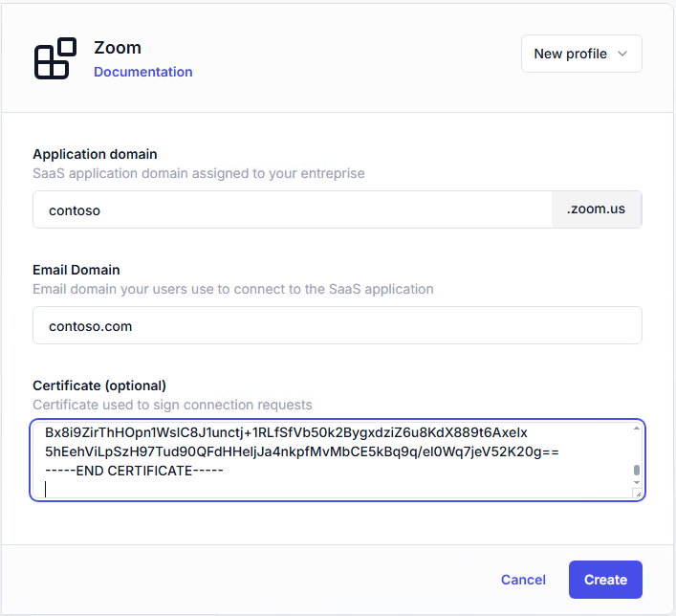Open the New profile dropdown
Image resolution: width=676 pixels, height=616 pixels.
[x=581, y=54]
